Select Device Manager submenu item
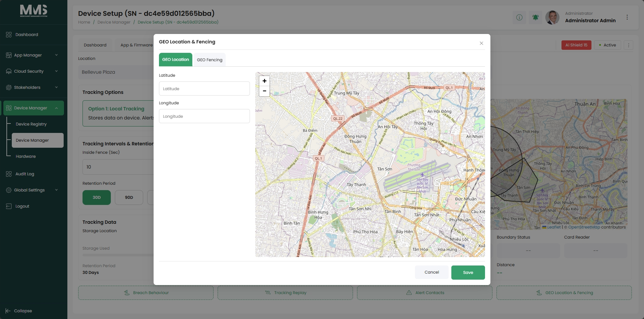This screenshot has width=644, height=319. click(x=38, y=140)
